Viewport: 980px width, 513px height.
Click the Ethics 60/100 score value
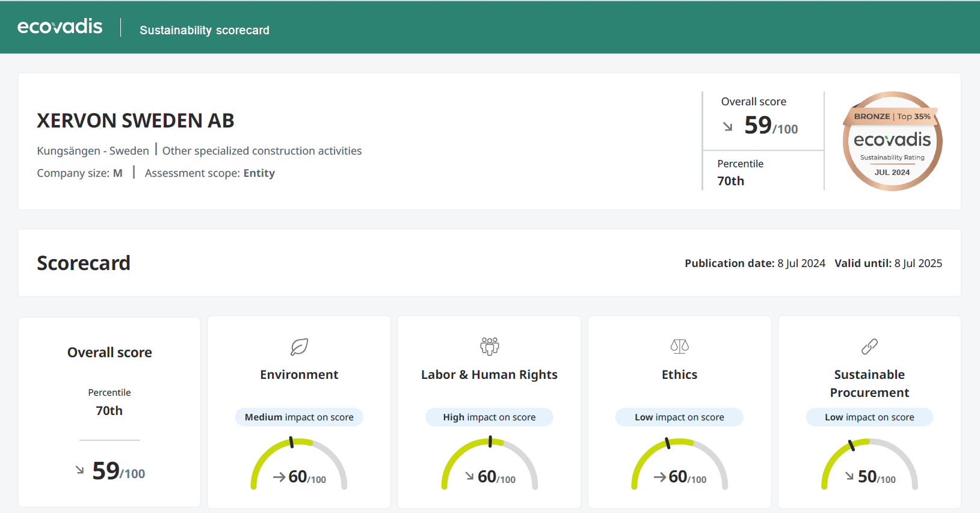tap(688, 477)
